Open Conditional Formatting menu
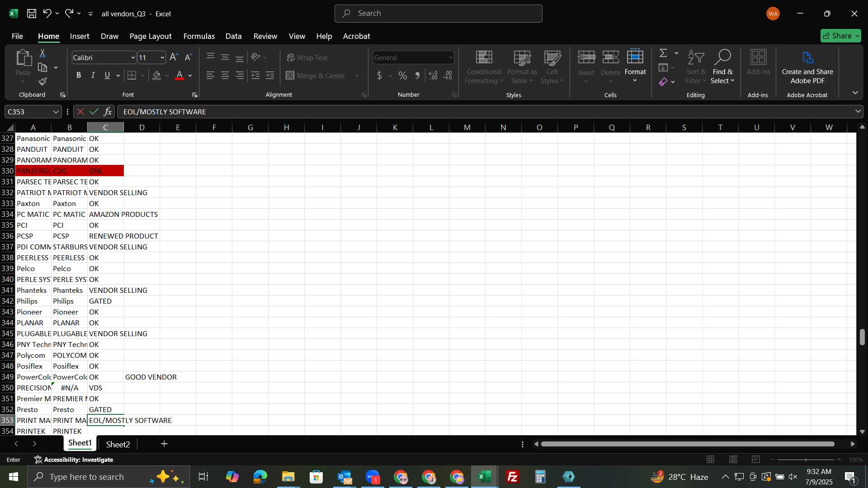Screen dimensions: 868x488 coord(484,67)
